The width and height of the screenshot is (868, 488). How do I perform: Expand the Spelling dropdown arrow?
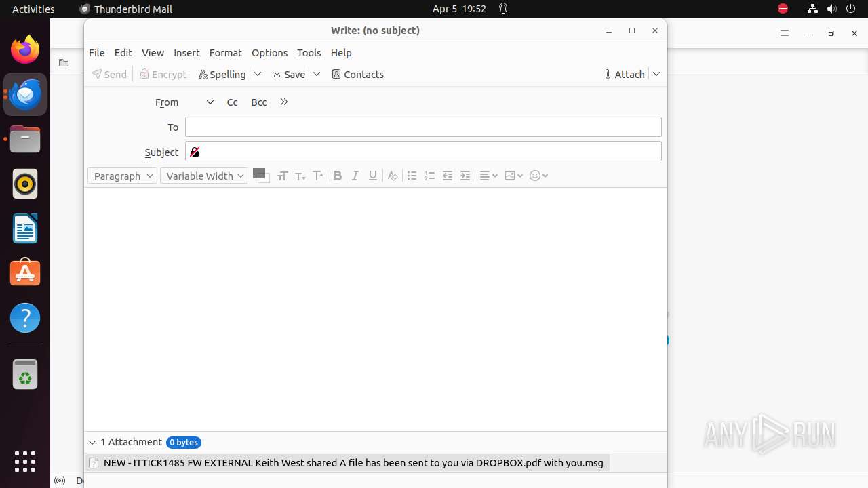coord(258,74)
